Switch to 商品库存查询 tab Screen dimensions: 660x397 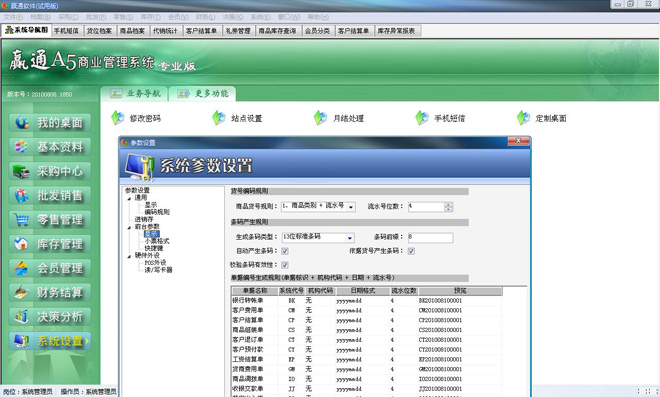click(x=277, y=31)
